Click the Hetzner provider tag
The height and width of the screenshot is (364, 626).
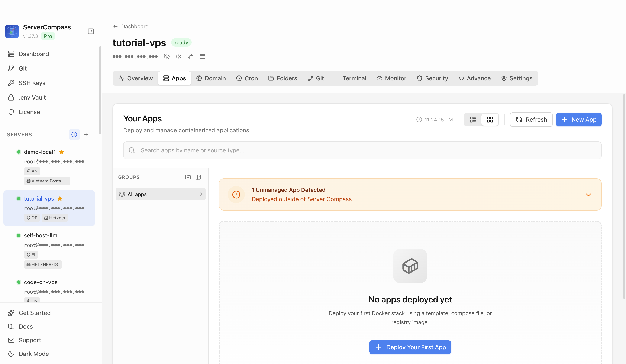[x=55, y=218]
